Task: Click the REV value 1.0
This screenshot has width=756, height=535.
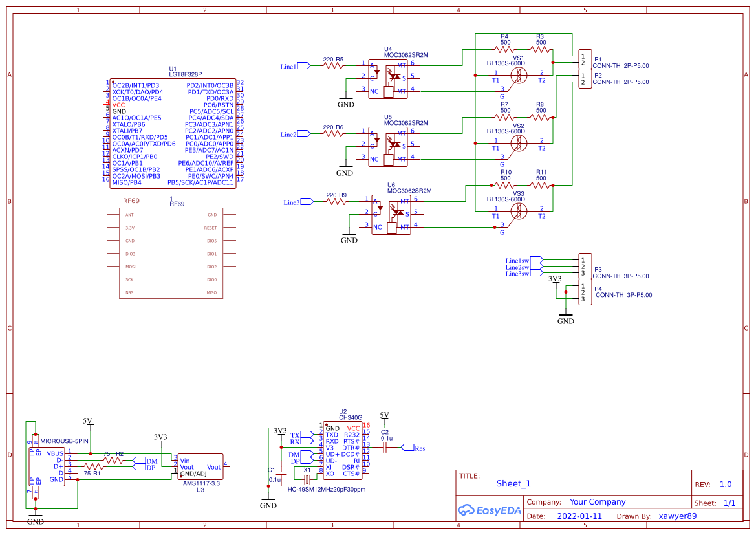Action: coord(726,485)
